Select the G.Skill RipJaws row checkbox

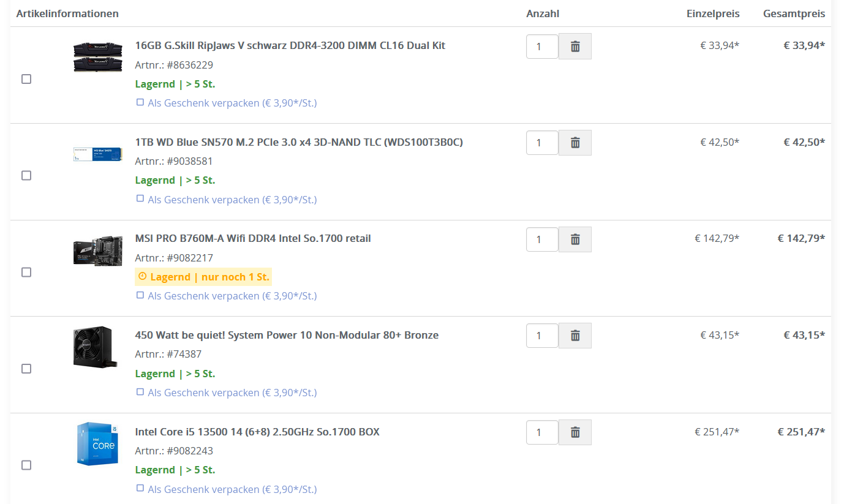point(26,79)
